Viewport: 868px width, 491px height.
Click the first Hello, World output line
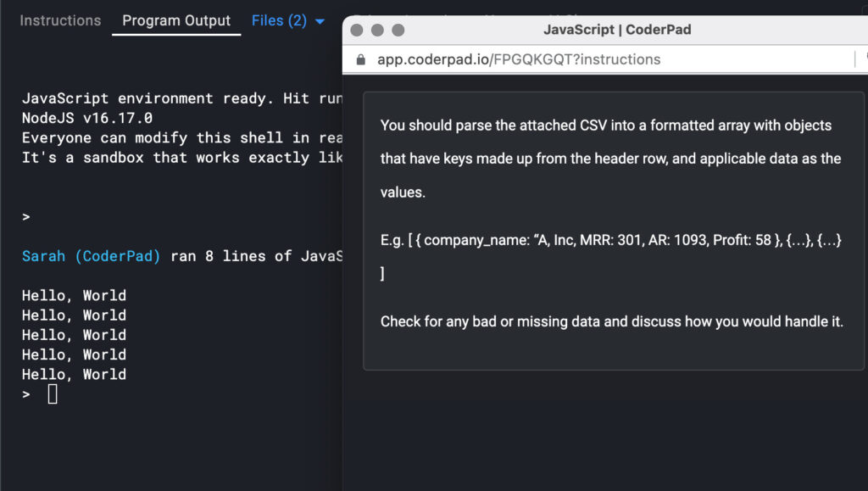[74, 295]
